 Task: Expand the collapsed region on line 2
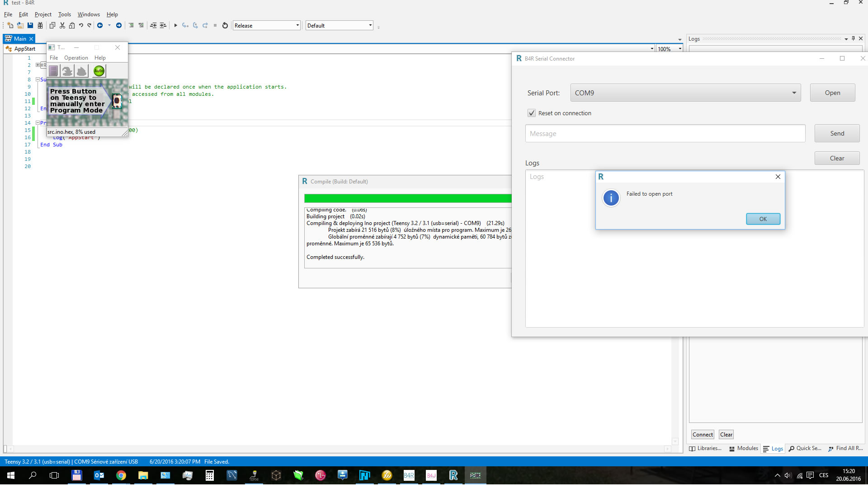point(38,65)
